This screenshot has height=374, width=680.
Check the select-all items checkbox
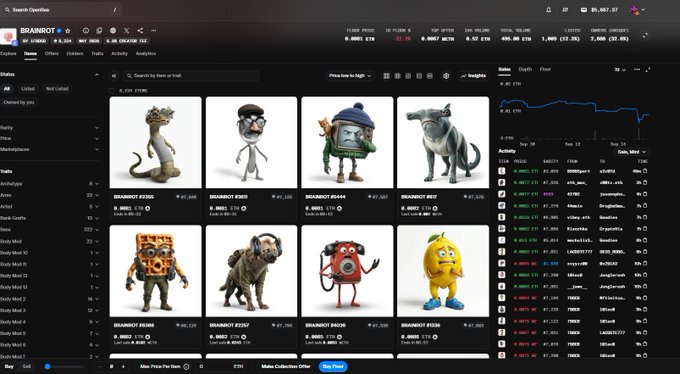(111, 91)
